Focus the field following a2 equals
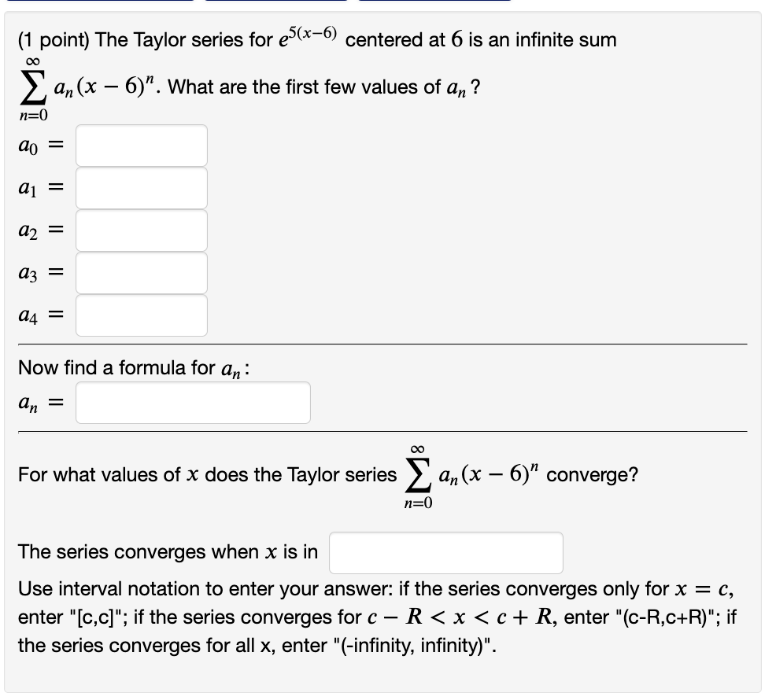Viewport: 776px width, 700px height. 140,230
